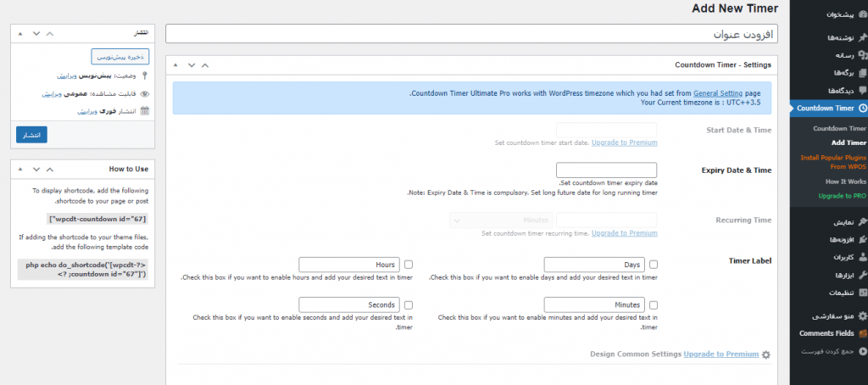Click Upgrade to Premium under Recurring Time

point(625,233)
